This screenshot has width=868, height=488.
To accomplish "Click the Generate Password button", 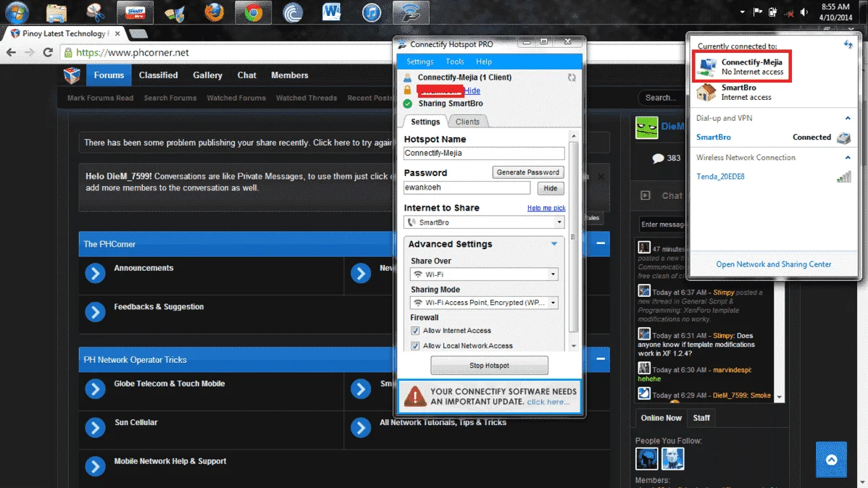I will click(x=527, y=172).
